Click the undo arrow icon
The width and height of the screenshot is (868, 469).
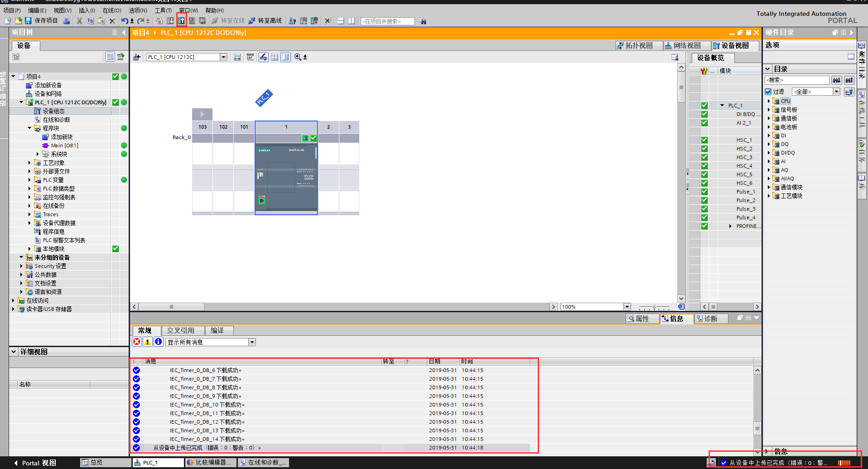[125, 21]
